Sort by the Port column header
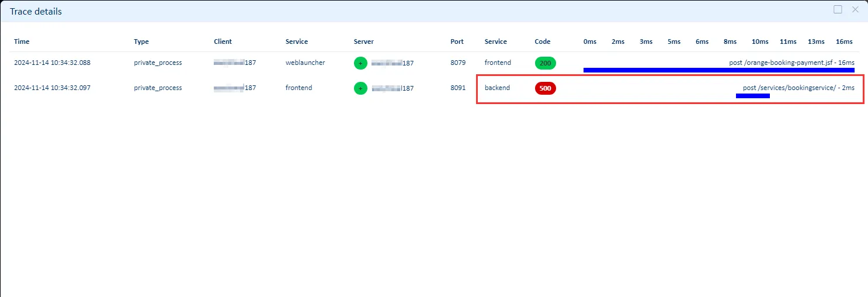 pos(457,42)
